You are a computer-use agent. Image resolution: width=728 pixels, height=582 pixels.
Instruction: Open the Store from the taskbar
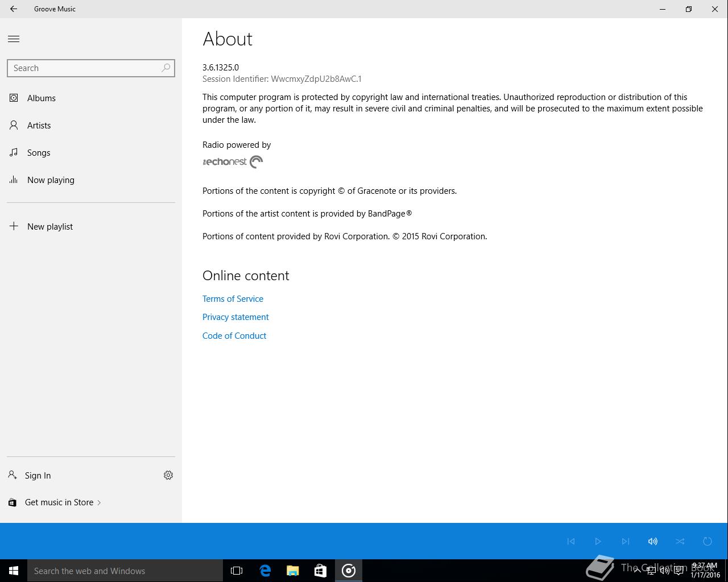(320, 571)
